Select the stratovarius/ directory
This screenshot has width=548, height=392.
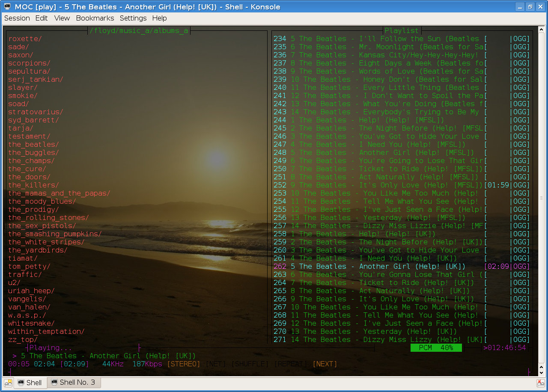point(36,112)
